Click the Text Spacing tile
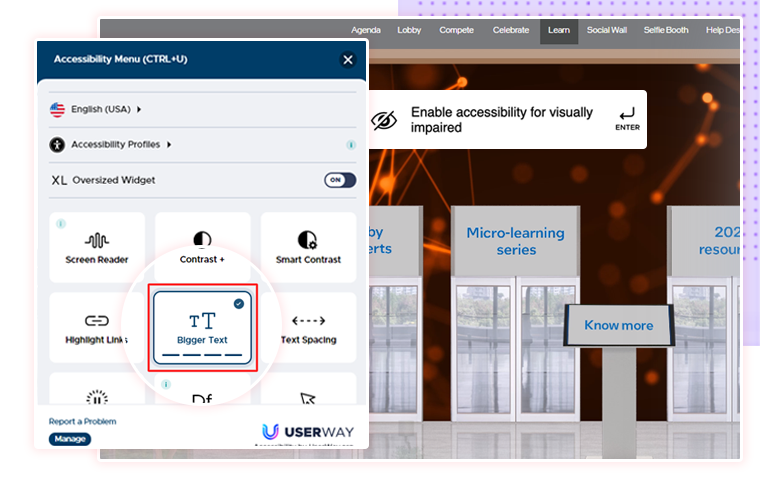 pos(308,328)
